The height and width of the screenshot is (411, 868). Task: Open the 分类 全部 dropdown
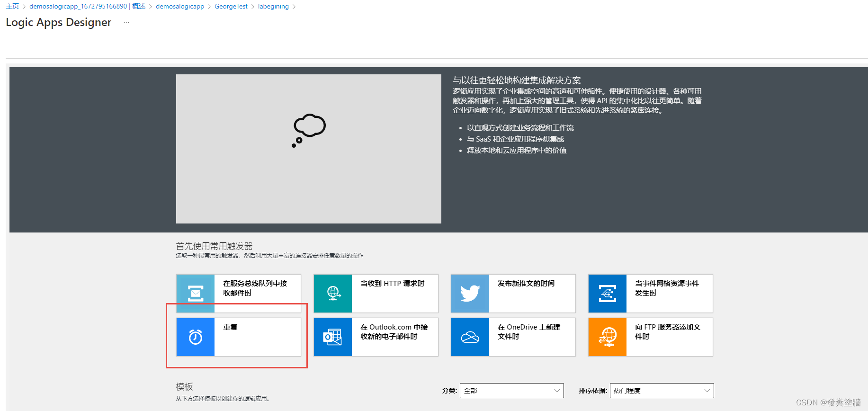click(511, 391)
